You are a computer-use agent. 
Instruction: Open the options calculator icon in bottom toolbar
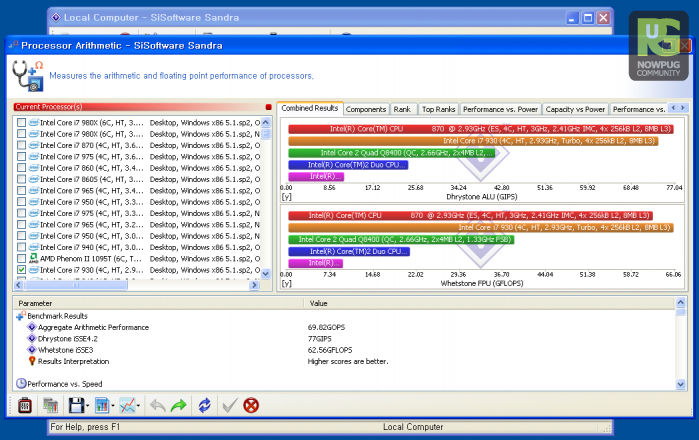pos(25,405)
